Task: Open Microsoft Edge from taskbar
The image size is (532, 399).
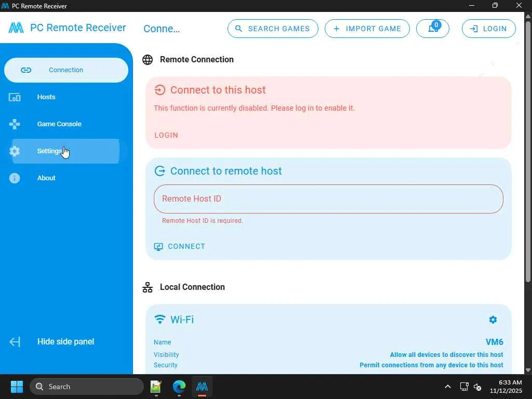Action: coord(179,387)
